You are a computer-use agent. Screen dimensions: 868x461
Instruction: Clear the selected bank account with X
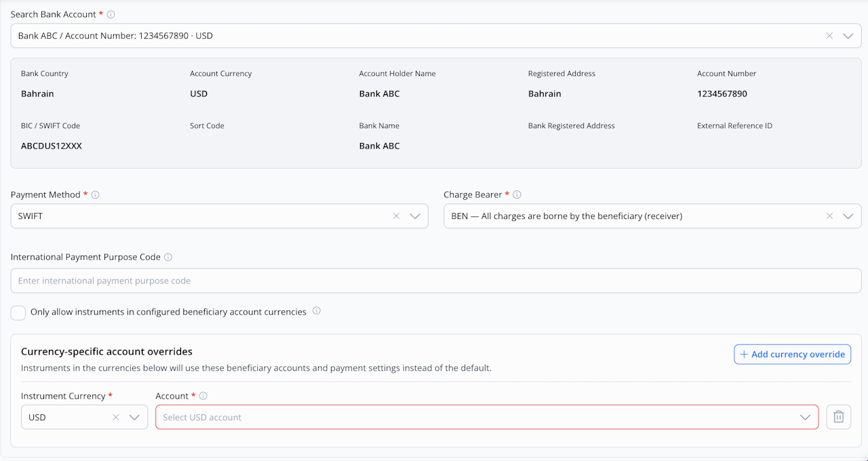829,36
